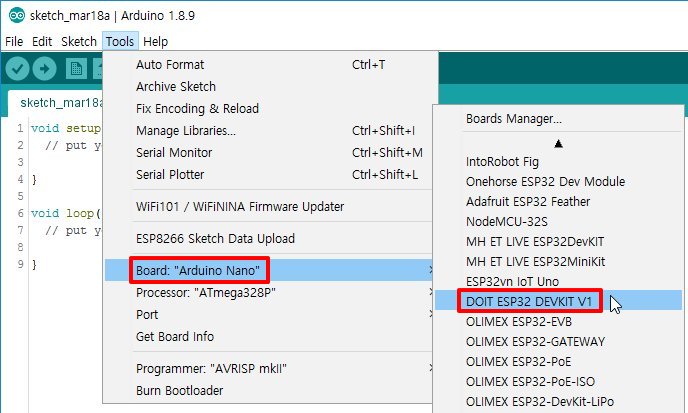Click the Upload arrow toolbar button
688x413 pixels.
[x=44, y=69]
